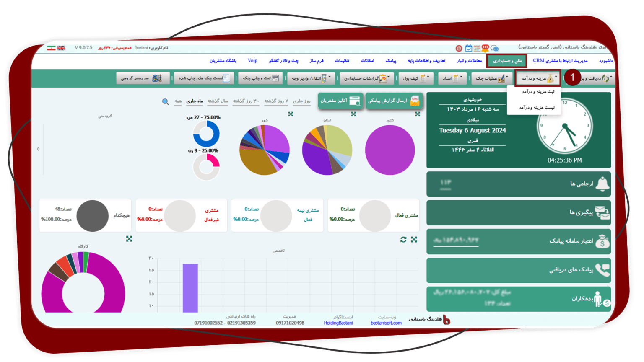Click the purple کشور pie chart
The image size is (644, 362).
point(390,150)
